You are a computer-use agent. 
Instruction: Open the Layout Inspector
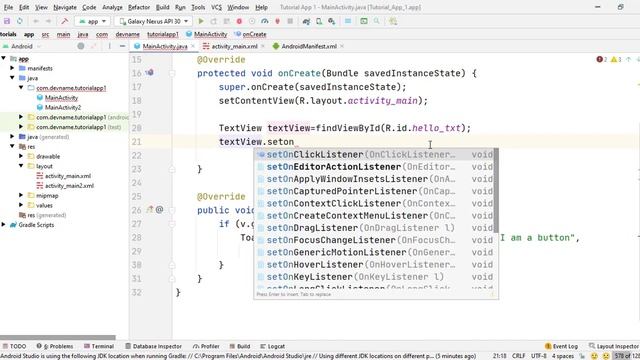tap(613, 346)
